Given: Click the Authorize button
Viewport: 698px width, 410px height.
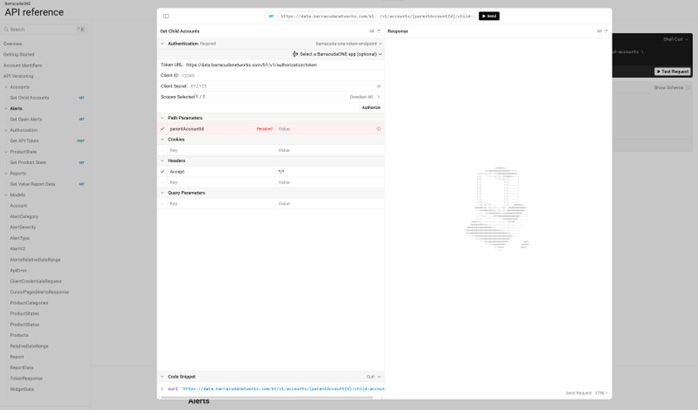Looking at the screenshot, I should (x=370, y=107).
